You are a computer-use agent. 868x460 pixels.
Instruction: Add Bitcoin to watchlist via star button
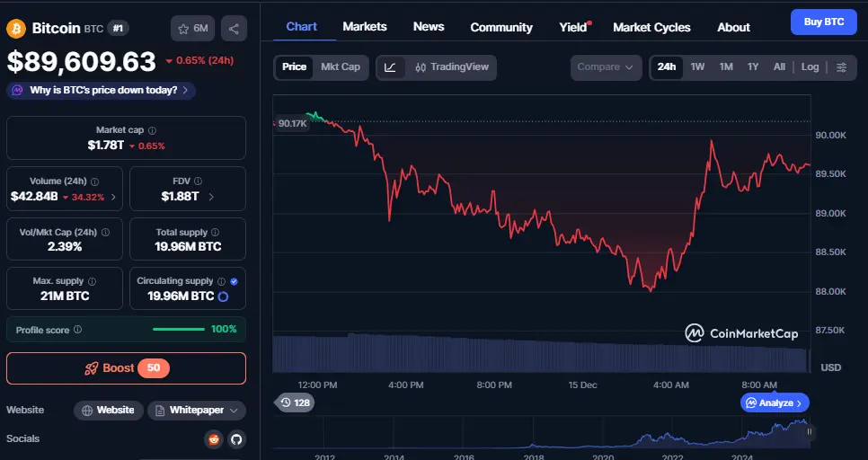coord(193,29)
